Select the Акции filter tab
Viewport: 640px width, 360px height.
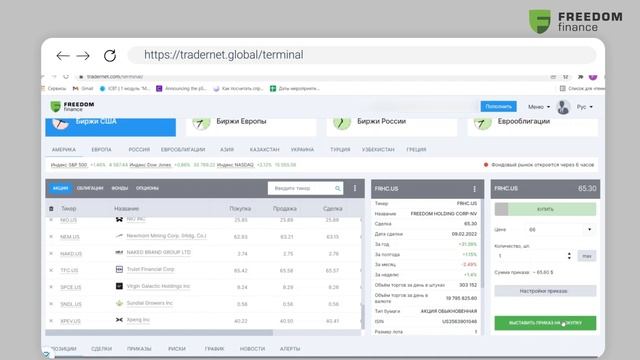tap(60, 188)
